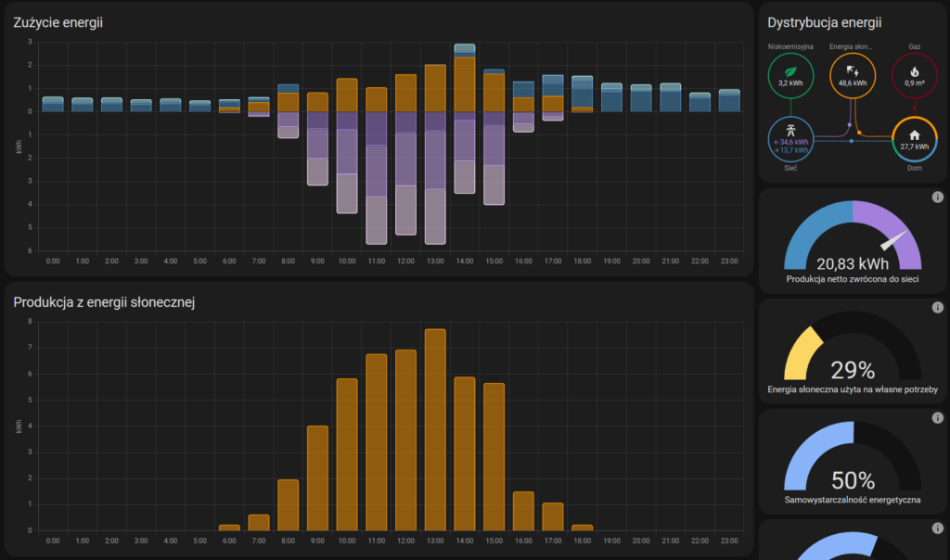This screenshot has height=560, width=950.
Task: Click the '34,6 kWh' returned-to-grid value
Action: [x=791, y=142]
